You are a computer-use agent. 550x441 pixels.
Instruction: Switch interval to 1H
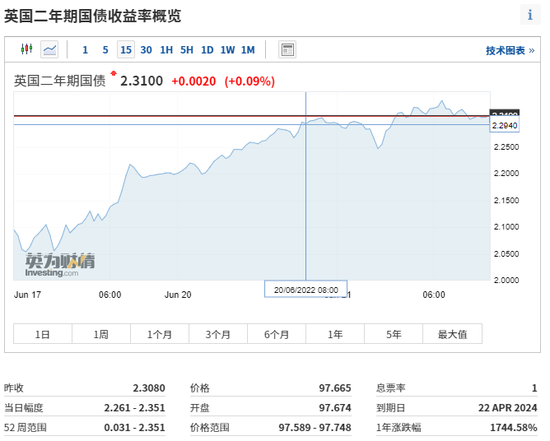click(x=167, y=50)
